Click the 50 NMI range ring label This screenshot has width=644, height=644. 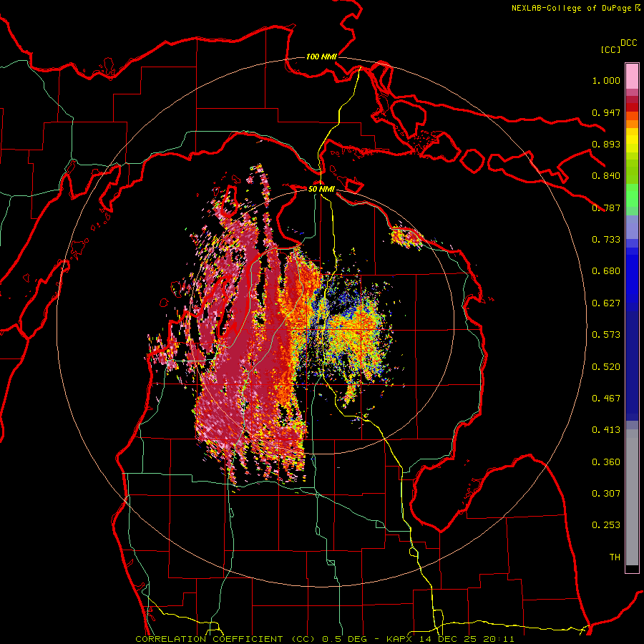[x=321, y=189]
